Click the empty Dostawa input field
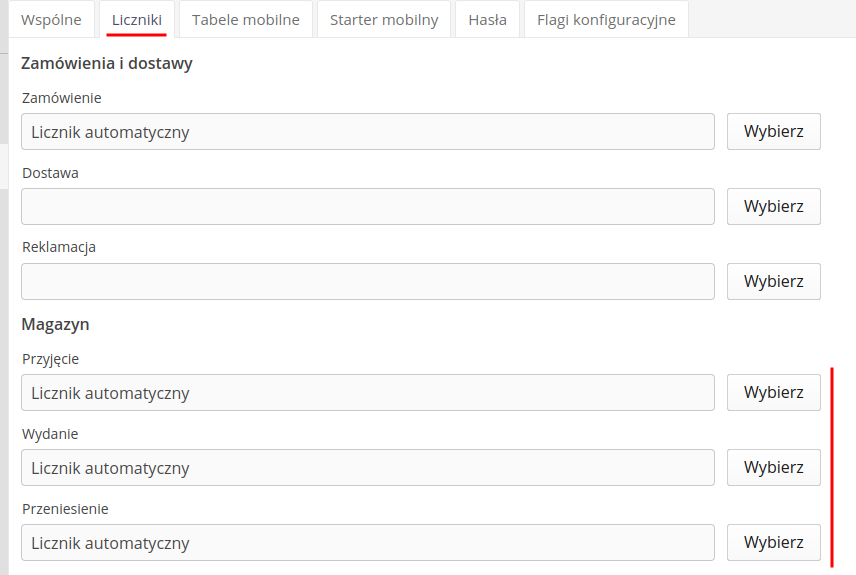 click(367, 207)
